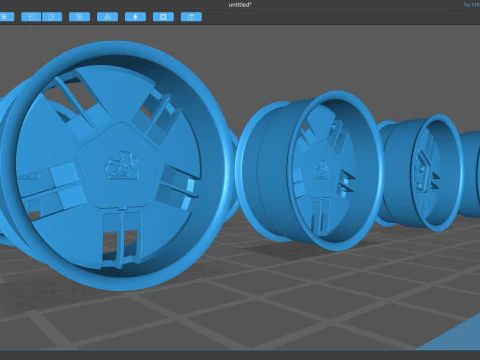
Task: Open the "Try CH..." link at top right
Action: (x=472, y=5)
